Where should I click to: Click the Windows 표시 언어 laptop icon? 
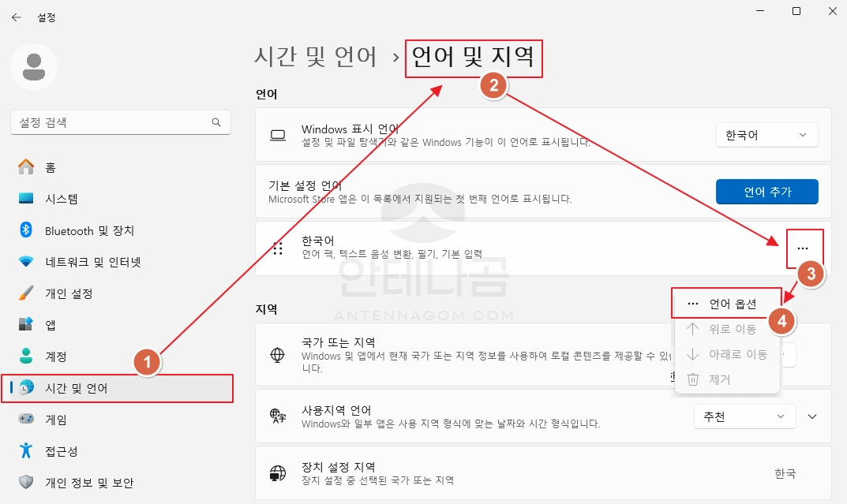click(x=278, y=135)
